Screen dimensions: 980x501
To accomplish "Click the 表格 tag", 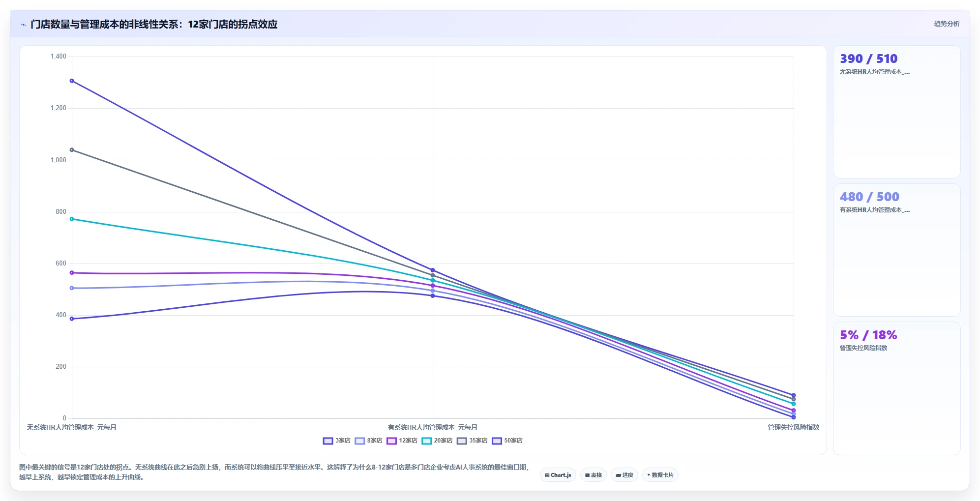I will pos(594,475).
